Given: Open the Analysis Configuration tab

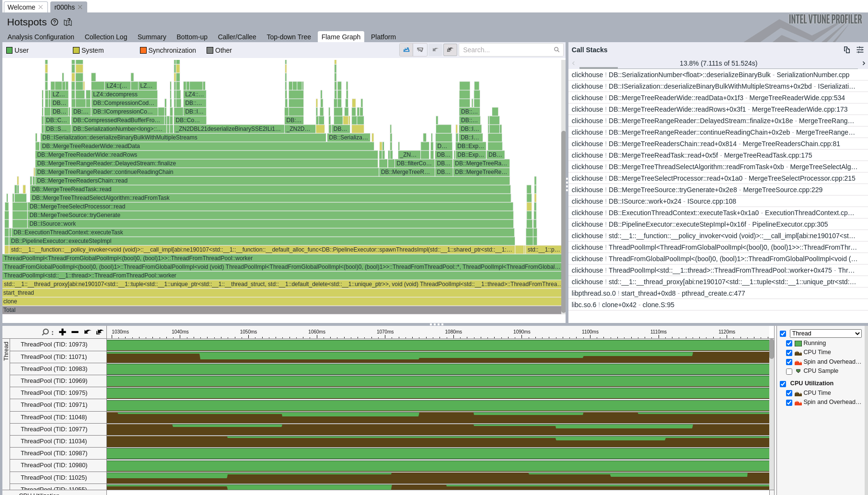Looking at the screenshot, I should (x=41, y=37).
